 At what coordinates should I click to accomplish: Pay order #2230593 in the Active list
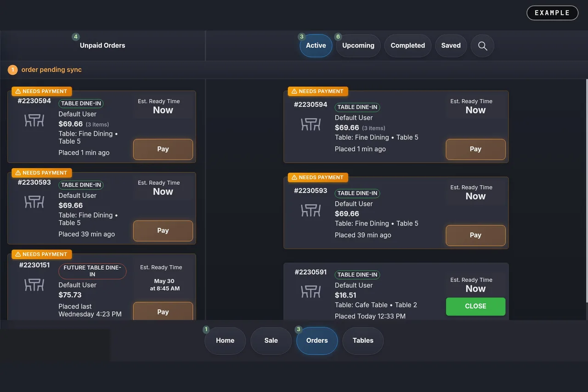pyautogui.click(x=475, y=235)
